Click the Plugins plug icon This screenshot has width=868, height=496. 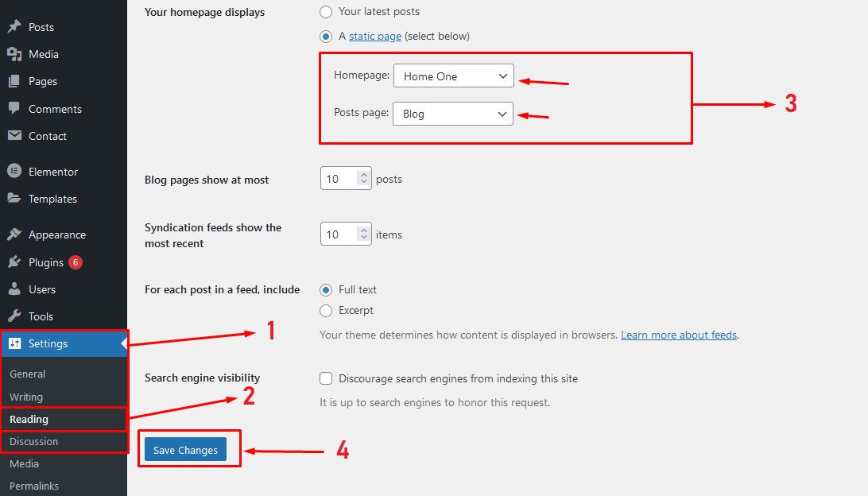point(14,262)
